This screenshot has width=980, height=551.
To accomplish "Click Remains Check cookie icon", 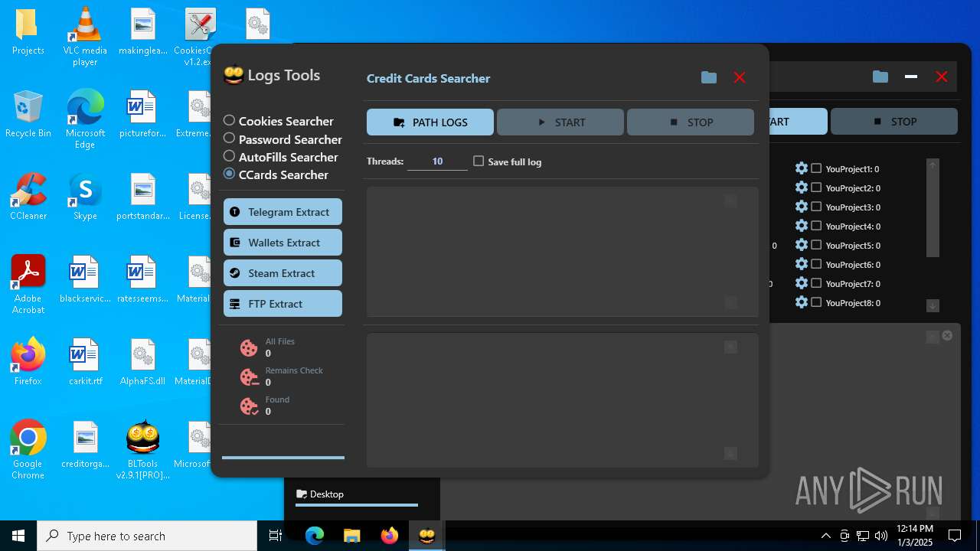I will pyautogui.click(x=249, y=377).
